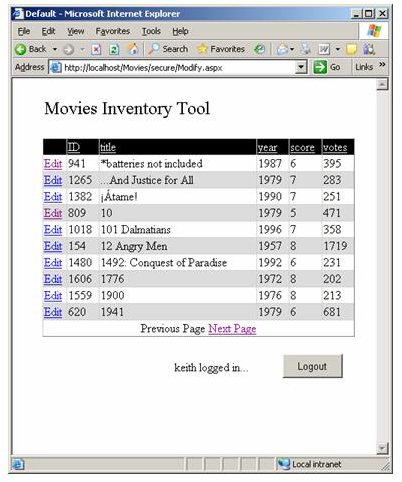Sort table by year column header

pyautogui.click(x=267, y=148)
